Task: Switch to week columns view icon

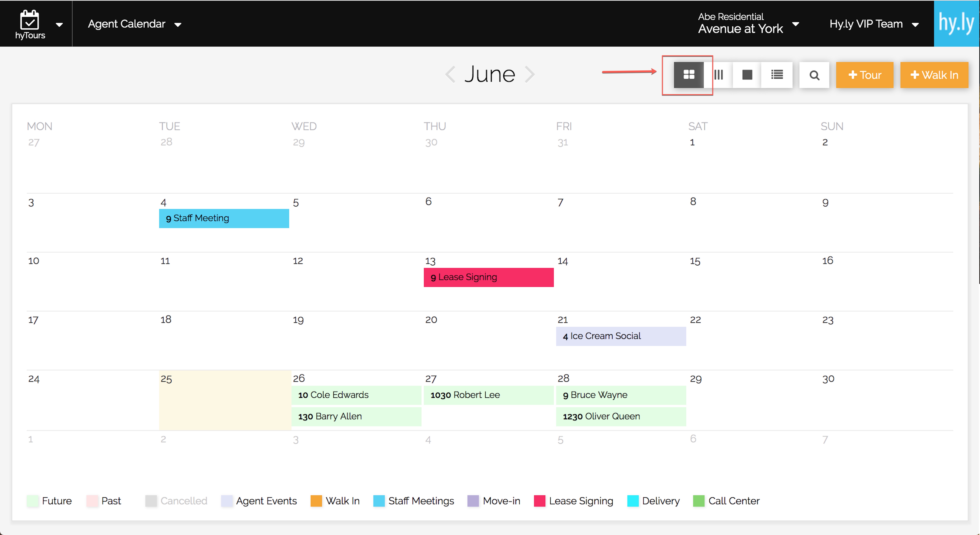Action: pos(718,75)
